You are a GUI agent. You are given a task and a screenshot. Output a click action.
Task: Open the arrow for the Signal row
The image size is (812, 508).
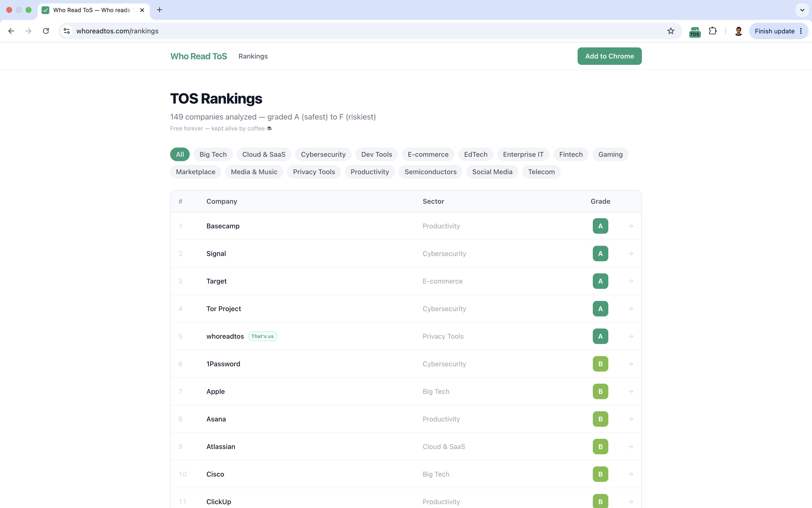point(631,254)
